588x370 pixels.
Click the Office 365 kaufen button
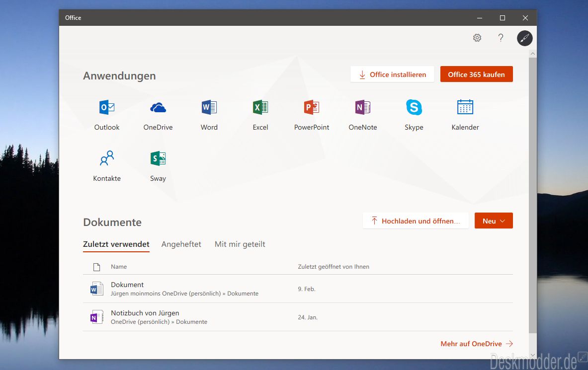point(476,74)
